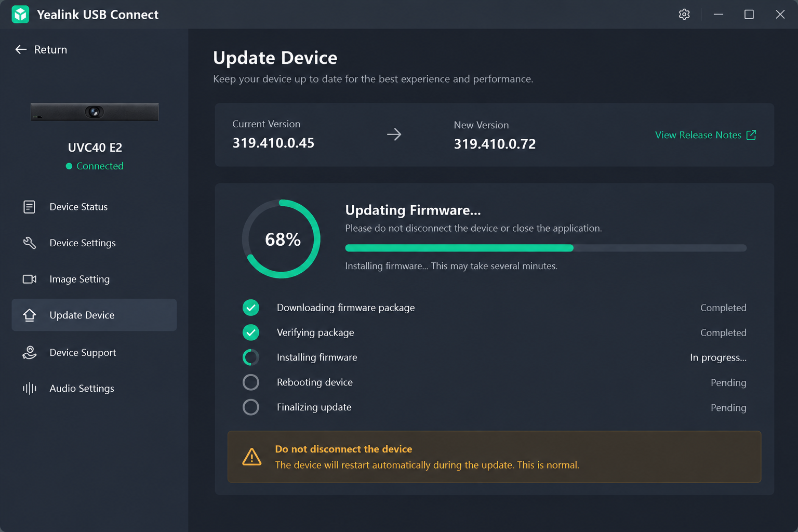
Task: Open Device Support section
Action: (x=94, y=352)
